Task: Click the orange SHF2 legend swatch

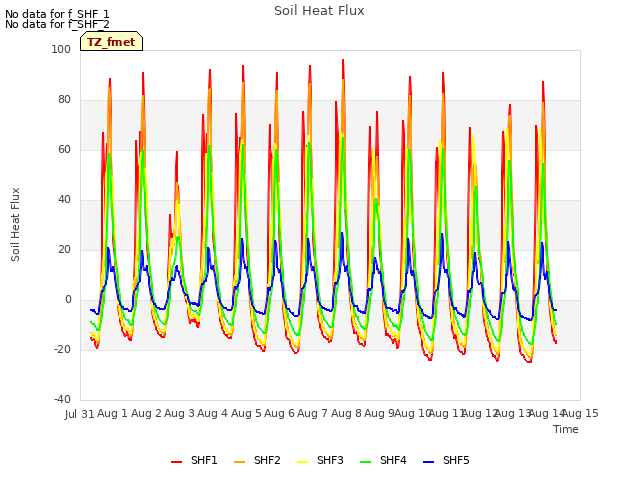Action: coord(240,462)
